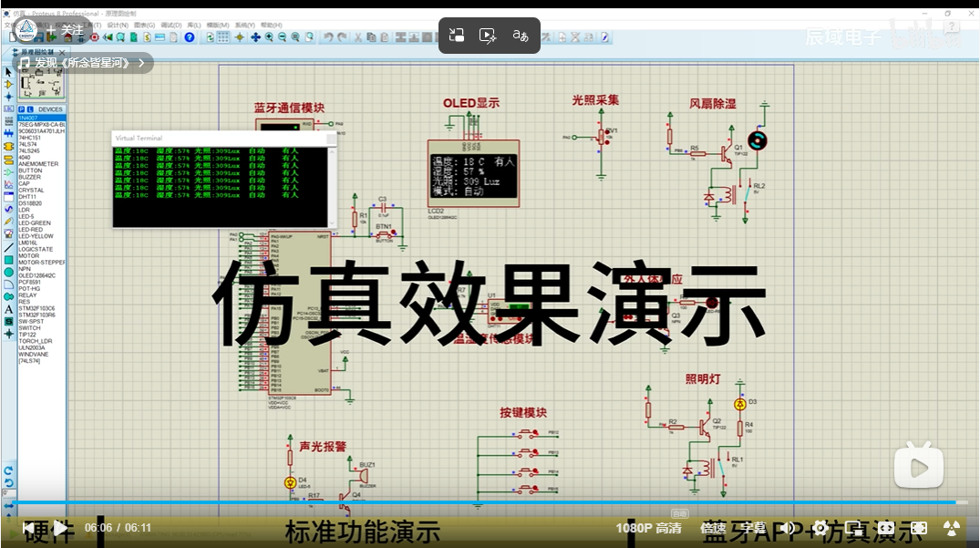Image resolution: width=980 pixels, height=548 pixels.
Task: Click the rotate counter-clockwise icon
Action: tap(8, 483)
